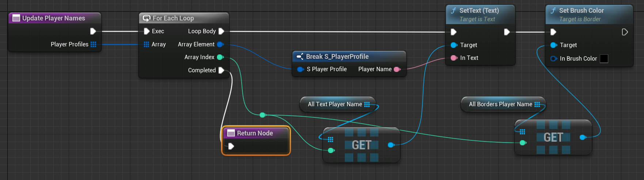Click the Completed exec output pin

[x=221, y=70]
